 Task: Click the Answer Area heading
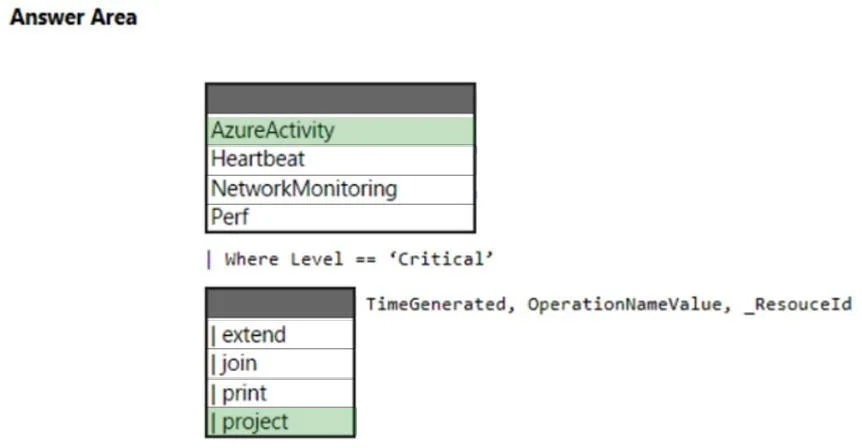pyautogui.click(x=74, y=17)
